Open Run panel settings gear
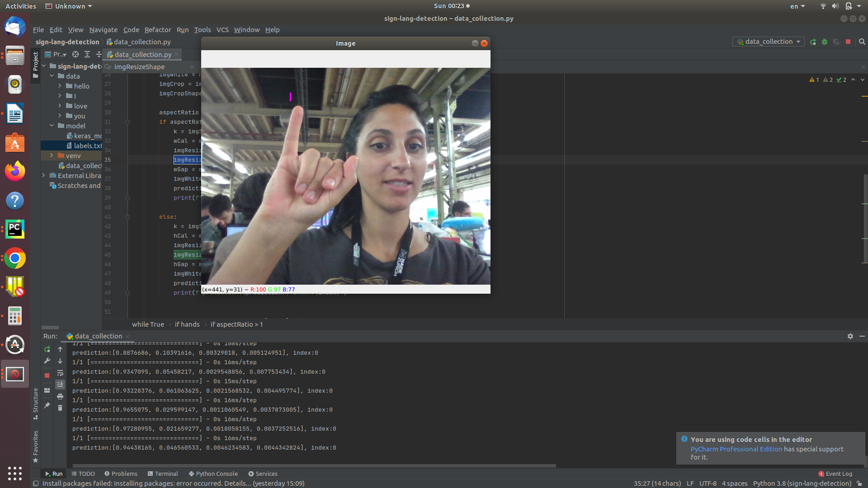This screenshot has height=488, width=868. click(x=850, y=336)
